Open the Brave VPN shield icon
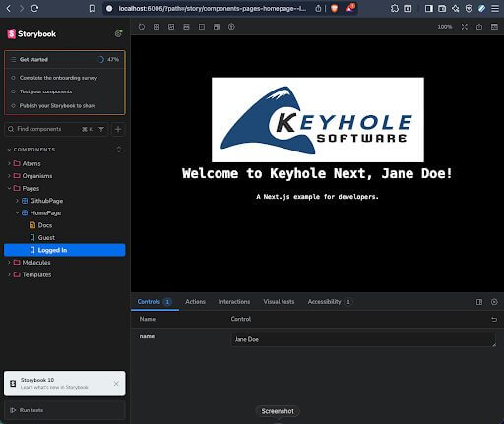The height and width of the screenshot is (424, 504). coord(469,9)
